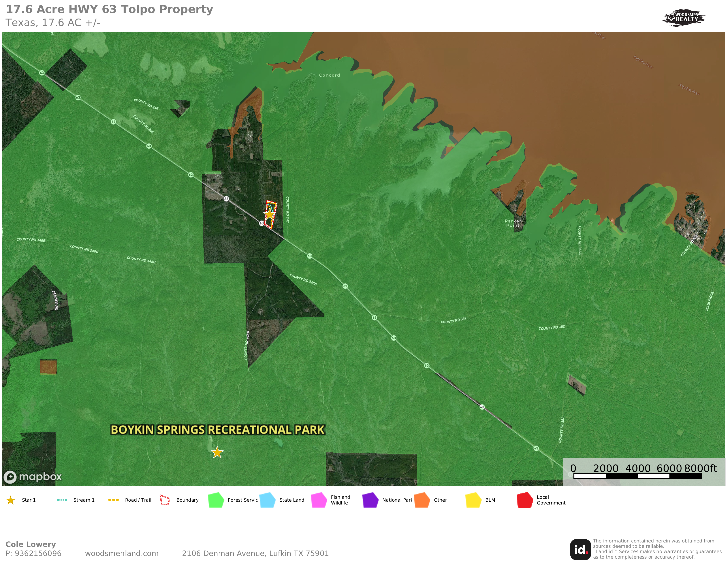728x563 pixels.
Task: Click the pink Fish and Wildlife swatch
Action: click(x=319, y=500)
